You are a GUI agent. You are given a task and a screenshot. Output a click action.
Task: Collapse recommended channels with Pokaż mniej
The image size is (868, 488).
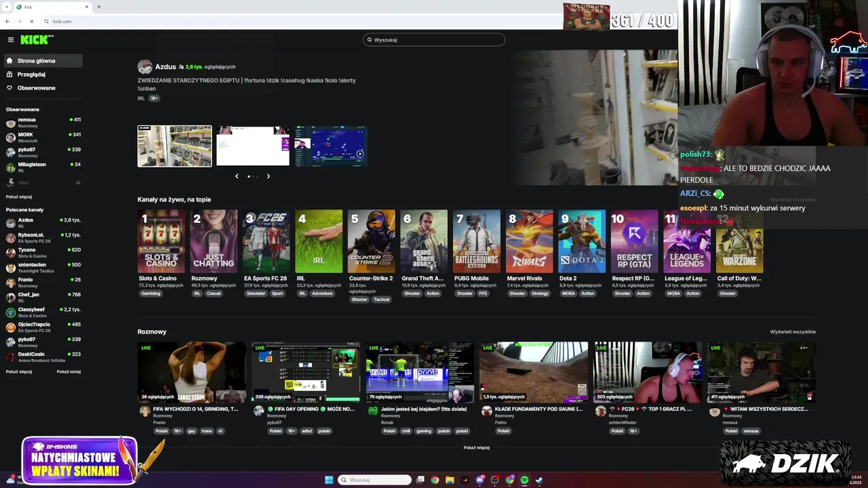click(68, 372)
